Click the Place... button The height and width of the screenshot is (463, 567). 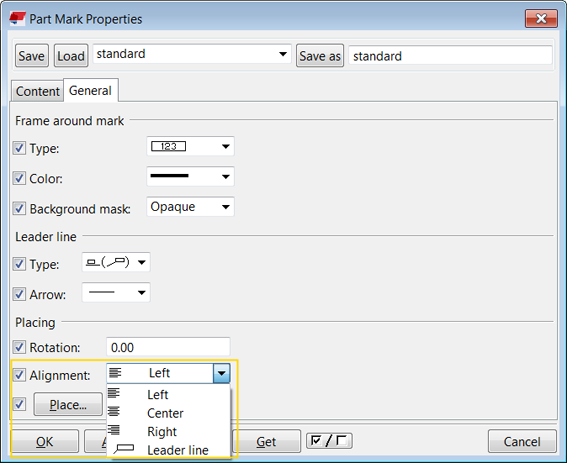pos(68,404)
